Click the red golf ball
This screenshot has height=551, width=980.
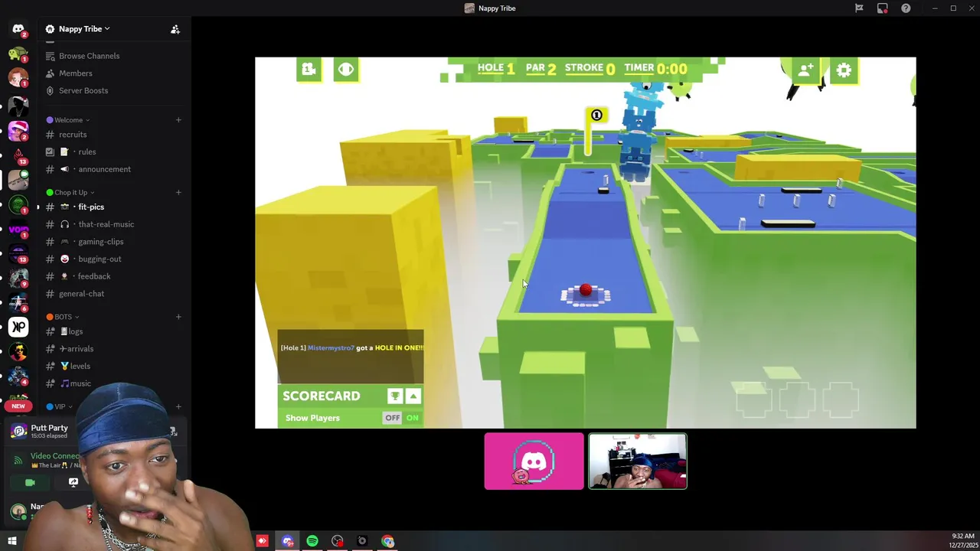586,290
